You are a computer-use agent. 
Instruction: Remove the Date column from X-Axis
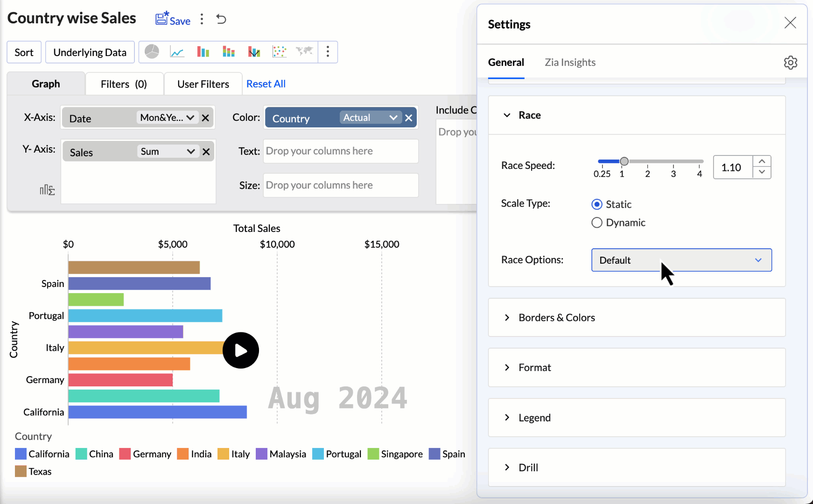point(205,118)
